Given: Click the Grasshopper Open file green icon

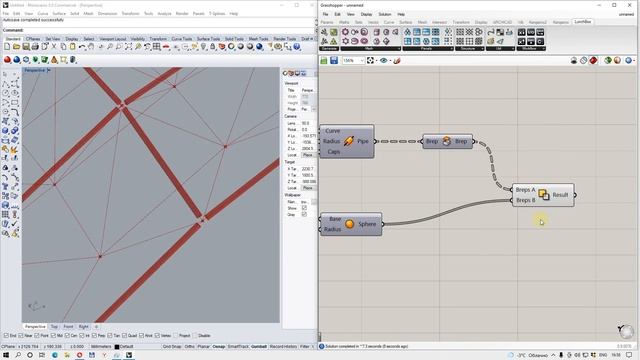Looking at the screenshot, I should (x=324, y=60).
